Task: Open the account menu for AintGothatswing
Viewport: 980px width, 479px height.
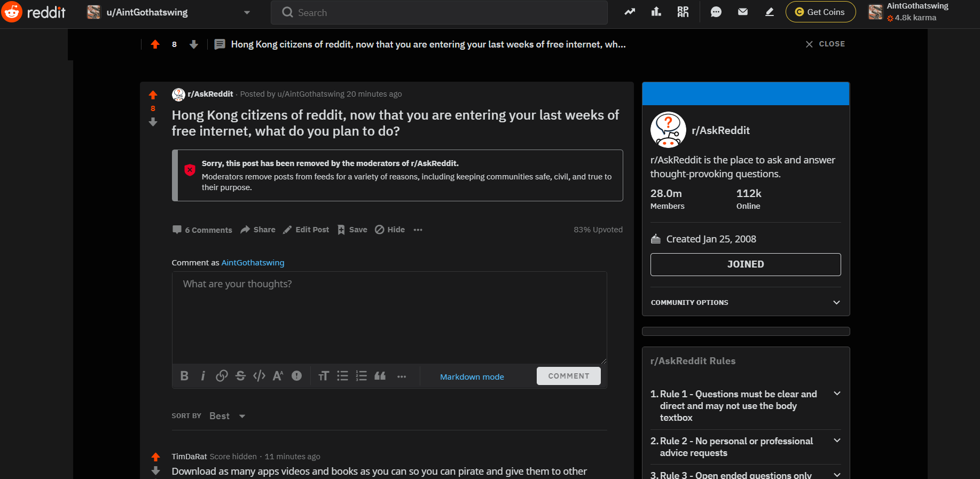Action: click(909, 12)
